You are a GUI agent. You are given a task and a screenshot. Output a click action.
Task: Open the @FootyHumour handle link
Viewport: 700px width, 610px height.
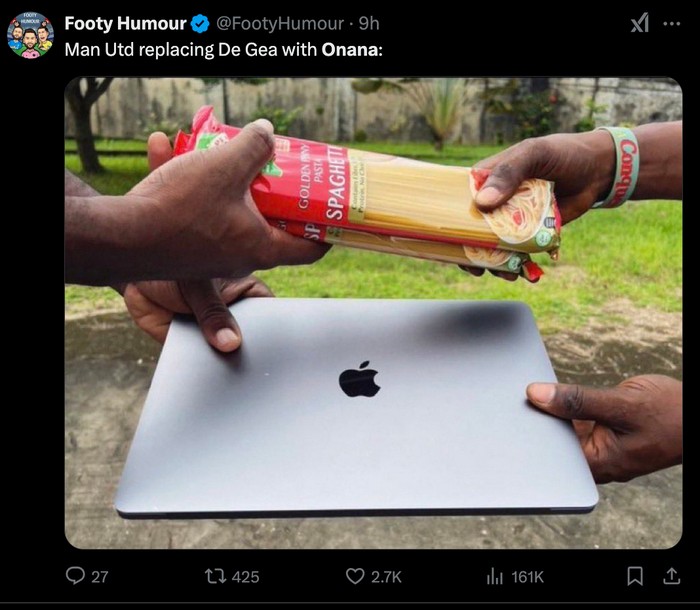pos(280,24)
